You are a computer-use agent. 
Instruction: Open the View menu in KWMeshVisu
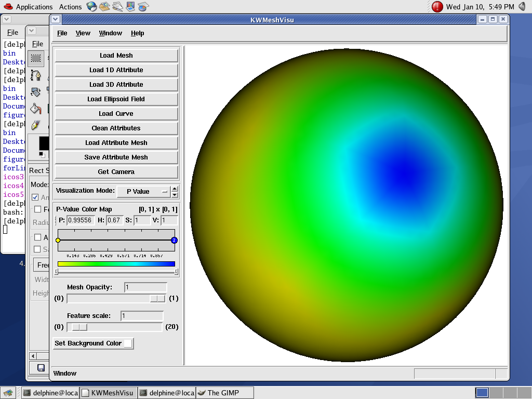pos(83,33)
